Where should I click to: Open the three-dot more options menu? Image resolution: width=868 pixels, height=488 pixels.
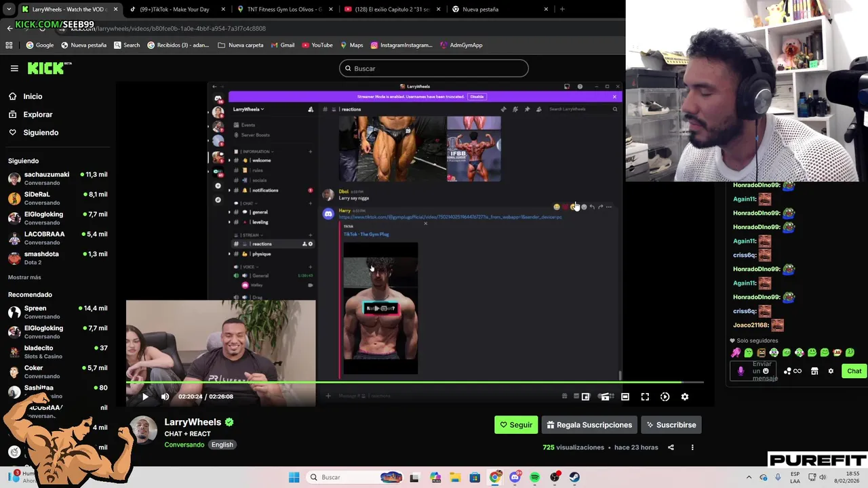(x=692, y=447)
